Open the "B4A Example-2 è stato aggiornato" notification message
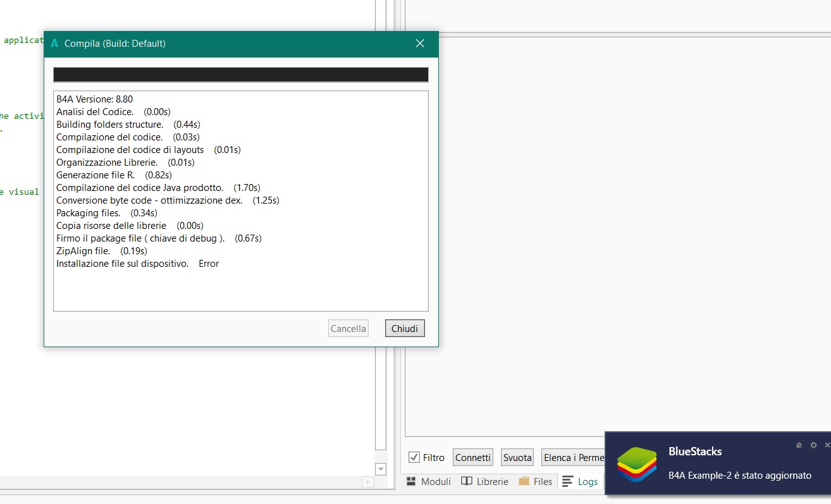831x504 pixels. [x=740, y=475]
